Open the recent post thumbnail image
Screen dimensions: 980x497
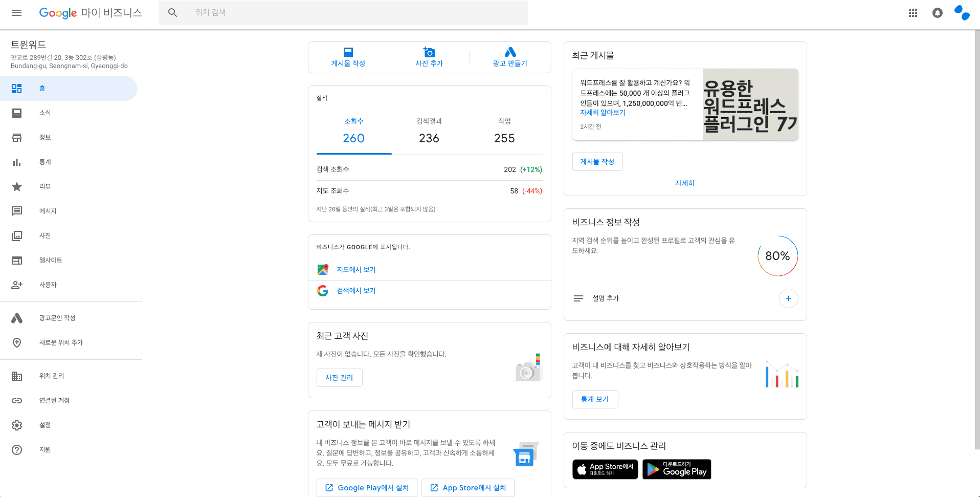pos(750,104)
